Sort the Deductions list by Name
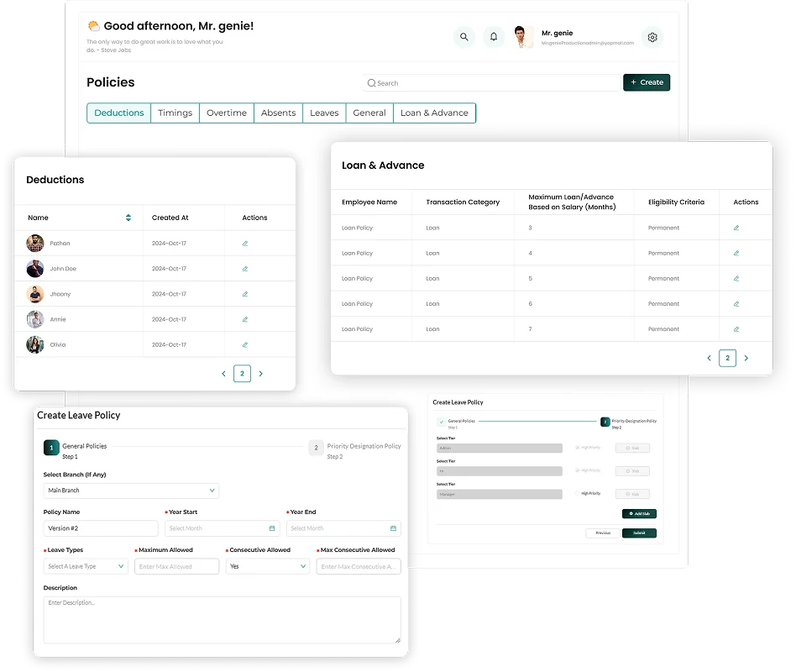The height and width of the screenshot is (672, 796). (x=128, y=218)
